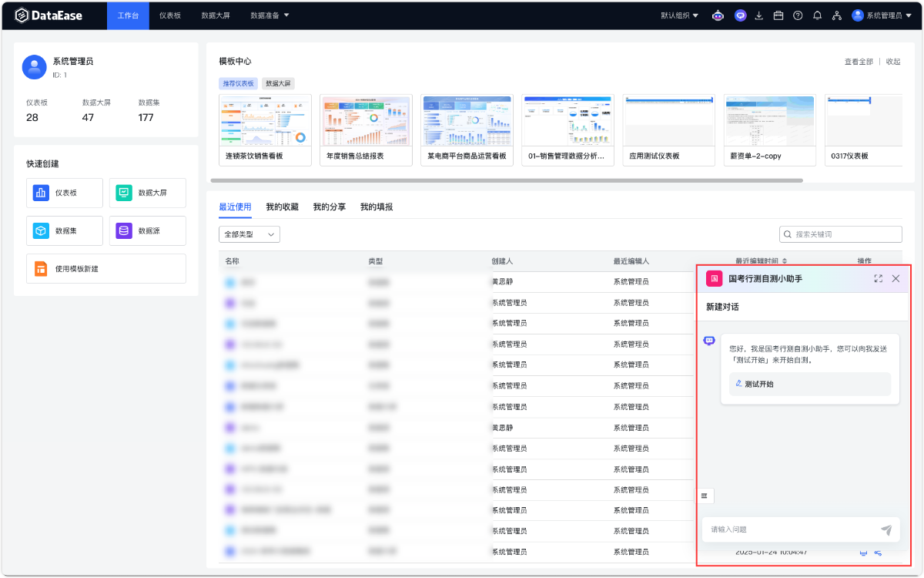The width and height of the screenshot is (924, 578).
Task: Click the header avatar beside 系统管理员
Action: click(x=858, y=15)
